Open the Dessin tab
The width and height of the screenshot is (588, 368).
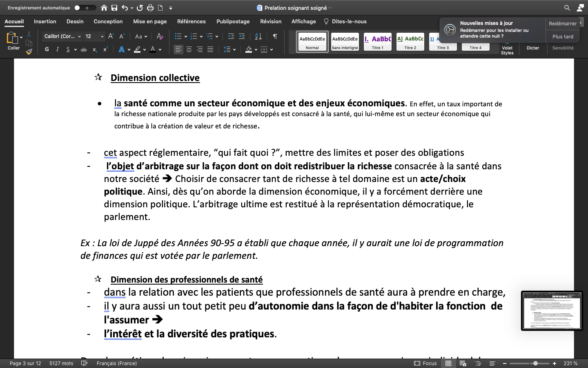pos(75,21)
